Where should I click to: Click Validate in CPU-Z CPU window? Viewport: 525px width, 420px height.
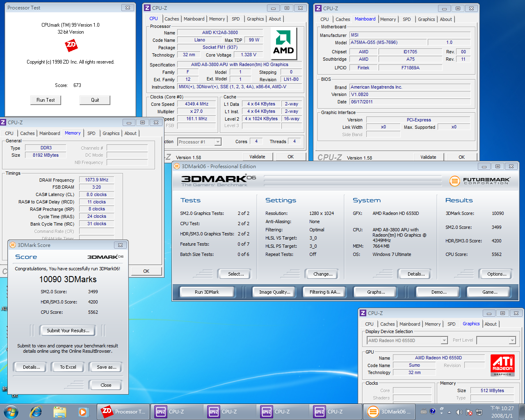pyautogui.click(x=257, y=157)
